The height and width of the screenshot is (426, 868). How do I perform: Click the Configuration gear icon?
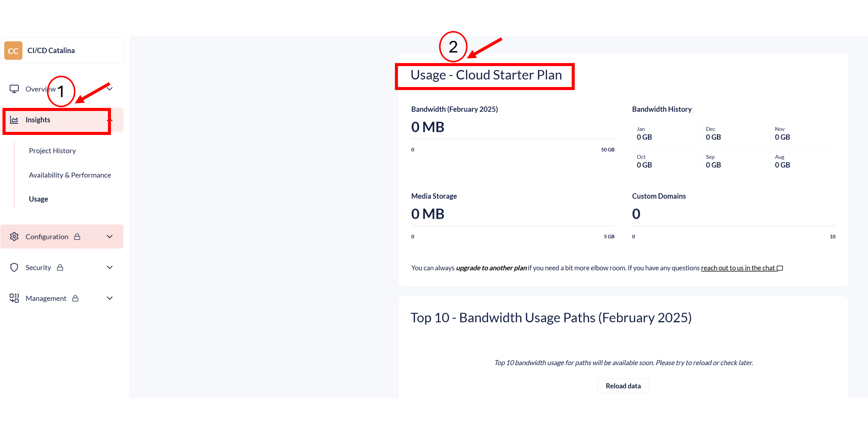click(x=14, y=237)
